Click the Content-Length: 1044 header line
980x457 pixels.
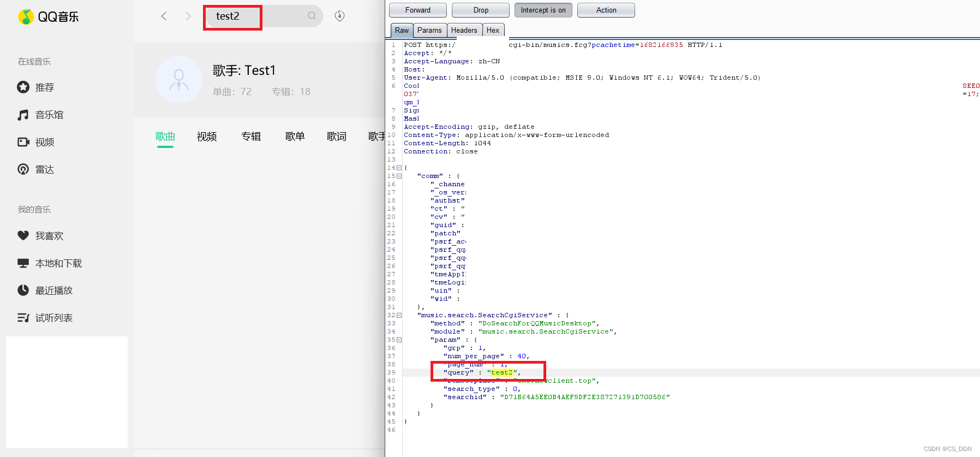pos(447,143)
